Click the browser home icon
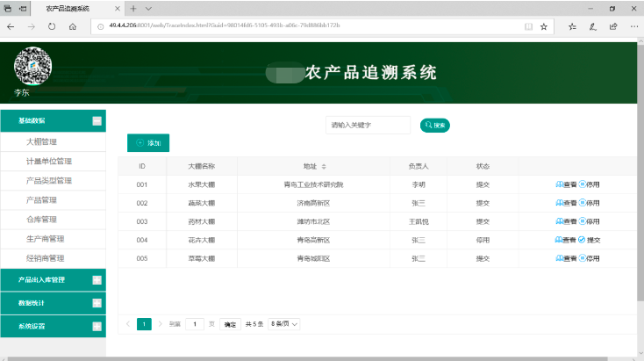644x361 pixels. tap(73, 26)
